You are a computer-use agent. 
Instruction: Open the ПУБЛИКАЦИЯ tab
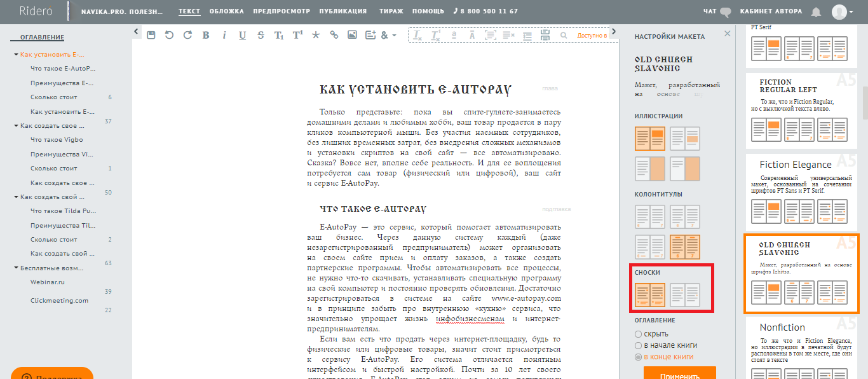[342, 11]
